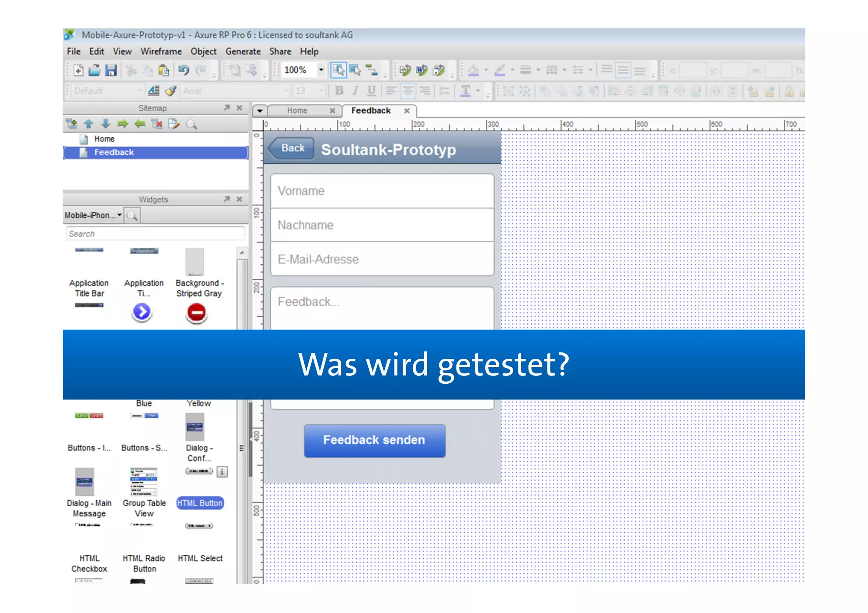Select the HTML Button widget
The height and width of the screenshot is (613, 868).
pos(200,503)
